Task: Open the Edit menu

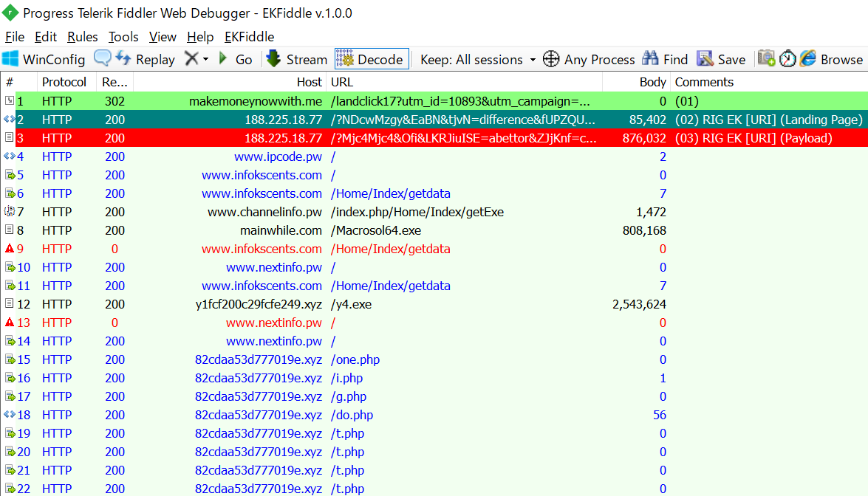Action: [45, 36]
